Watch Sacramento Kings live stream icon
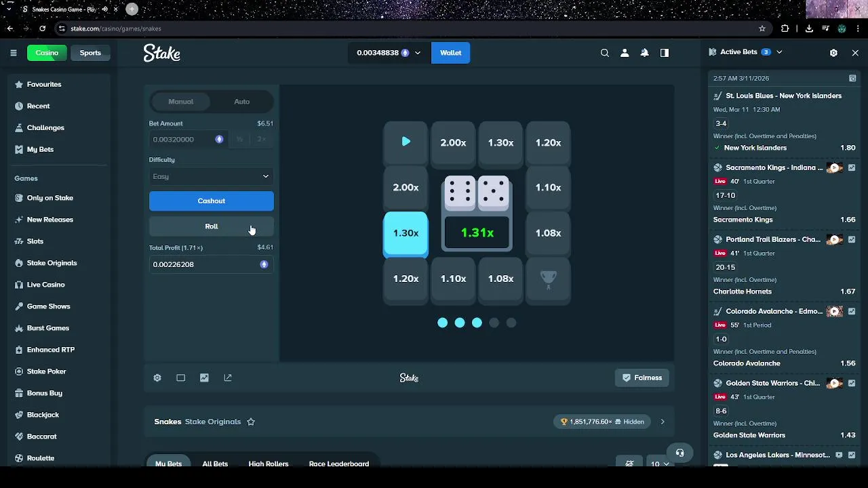The width and height of the screenshot is (868, 488). [835, 168]
